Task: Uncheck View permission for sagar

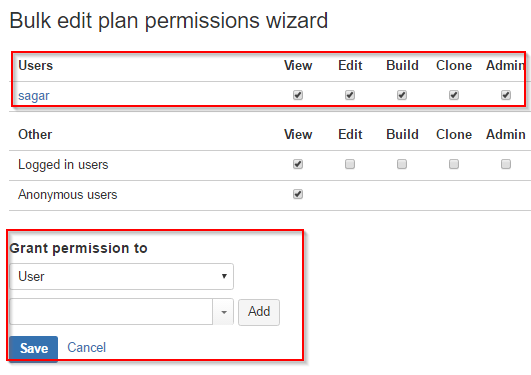Action: [x=298, y=95]
